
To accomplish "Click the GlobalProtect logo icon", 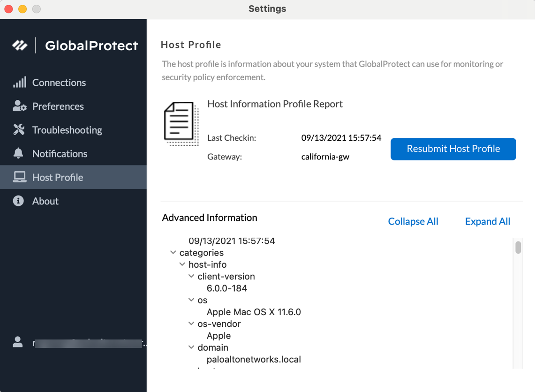I will [20, 45].
